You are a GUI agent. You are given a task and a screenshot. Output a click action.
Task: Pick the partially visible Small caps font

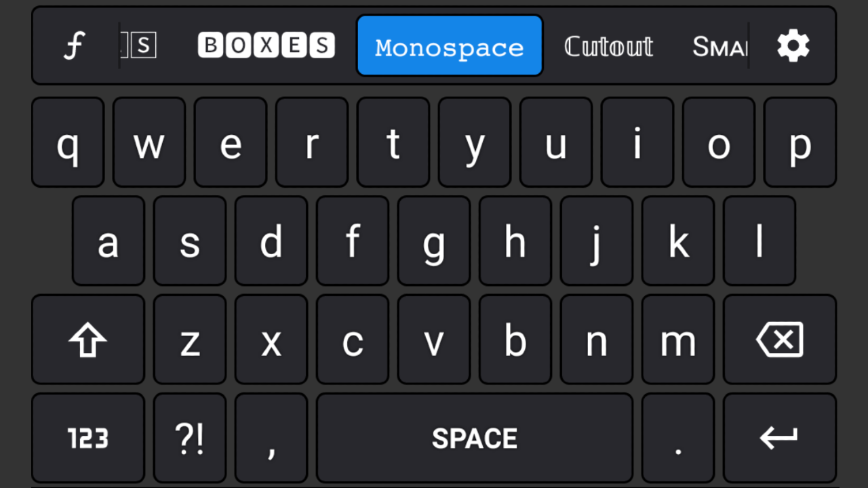719,46
